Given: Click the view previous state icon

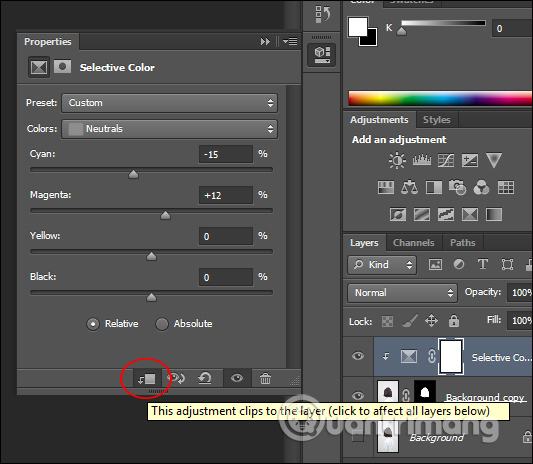Looking at the screenshot, I should point(177,378).
